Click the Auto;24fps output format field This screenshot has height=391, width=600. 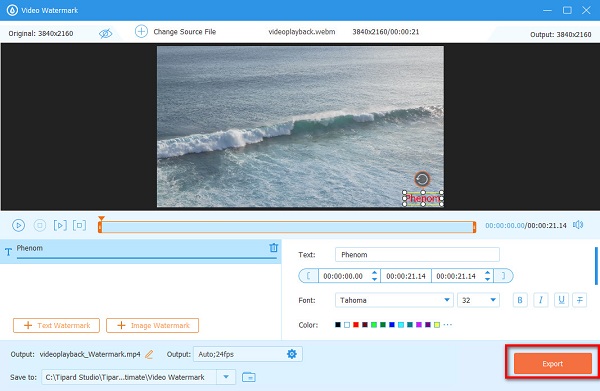click(248, 354)
